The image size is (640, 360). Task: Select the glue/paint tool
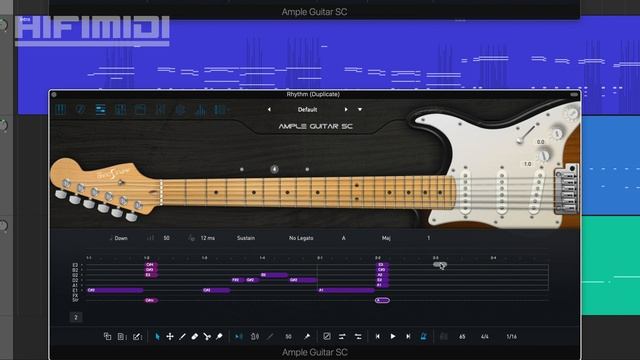click(x=219, y=336)
